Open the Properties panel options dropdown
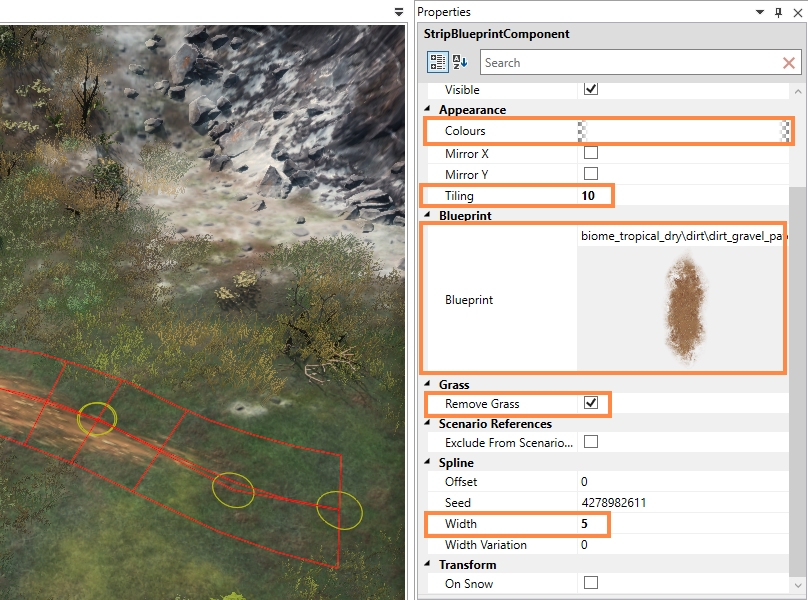This screenshot has height=600, width=808. pos(760,12)
